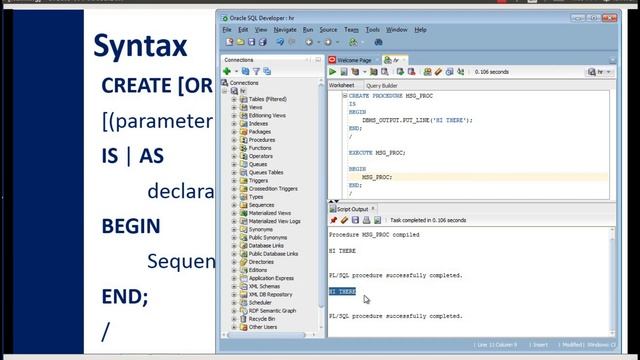Open the Window menu
The width and height of the screenshot is (640, 360).
coord(397,30)
